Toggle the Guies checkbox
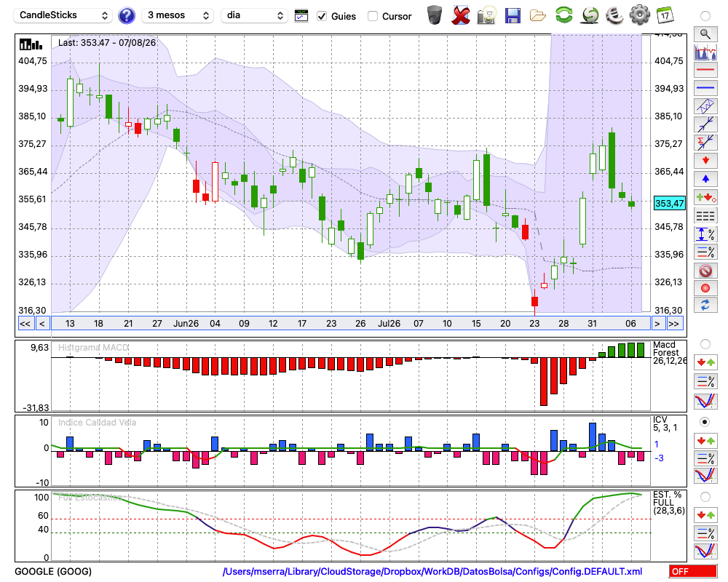 tap(321, 16)
